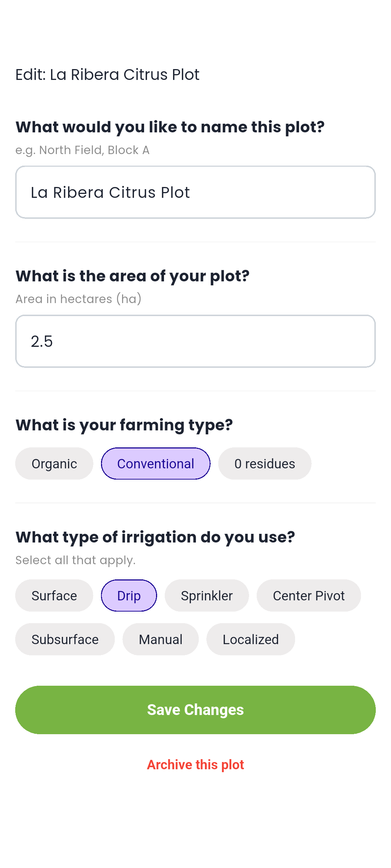Toggle the Localized irrigation chip
Viewport: 391px width, 868px height.
pyautogui.click(x=251, y=639)
